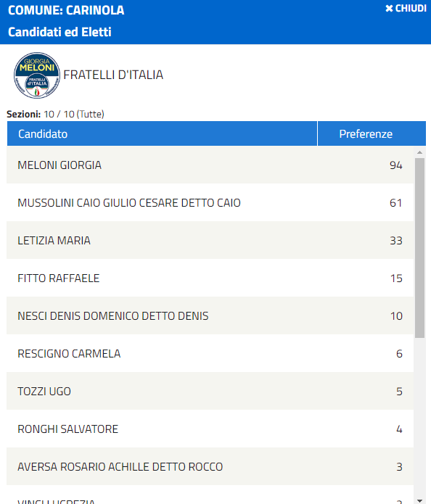The width and height of the screenshot is (431, 504).
Task: Select the RONGHI SALVATORE candidate row
Action: coord(210,429)
